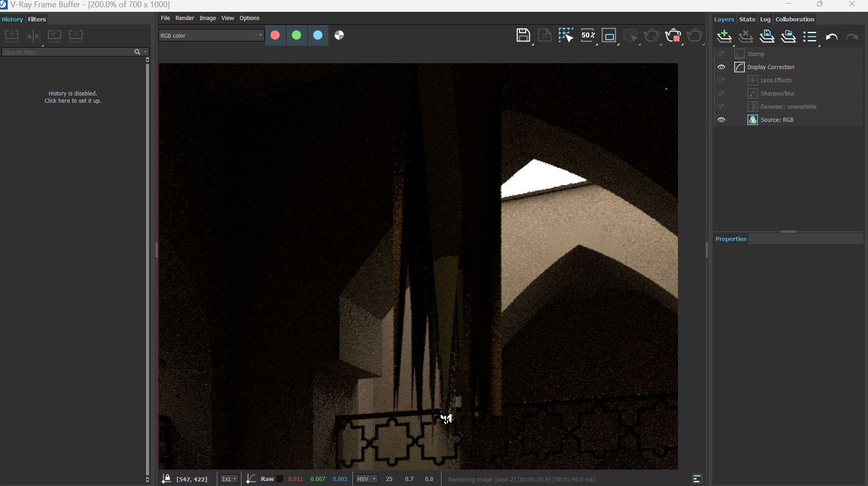Click the delete history image icon
This screenshot has height=486, width=868.
click(x=76, y=35)
